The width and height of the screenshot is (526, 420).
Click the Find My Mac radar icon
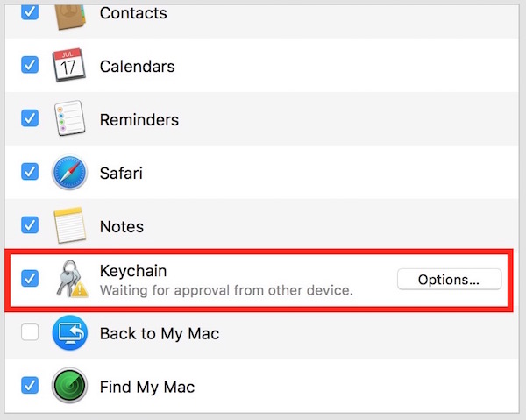tap(70, 387)
